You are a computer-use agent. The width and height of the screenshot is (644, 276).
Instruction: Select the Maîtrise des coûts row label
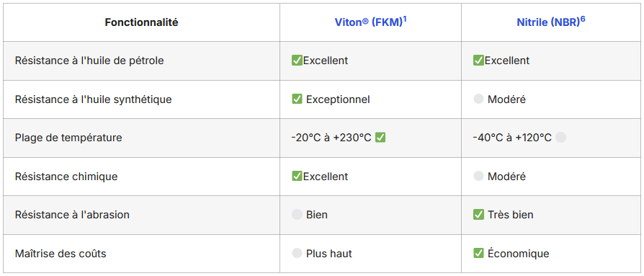[x=61, y=254]
